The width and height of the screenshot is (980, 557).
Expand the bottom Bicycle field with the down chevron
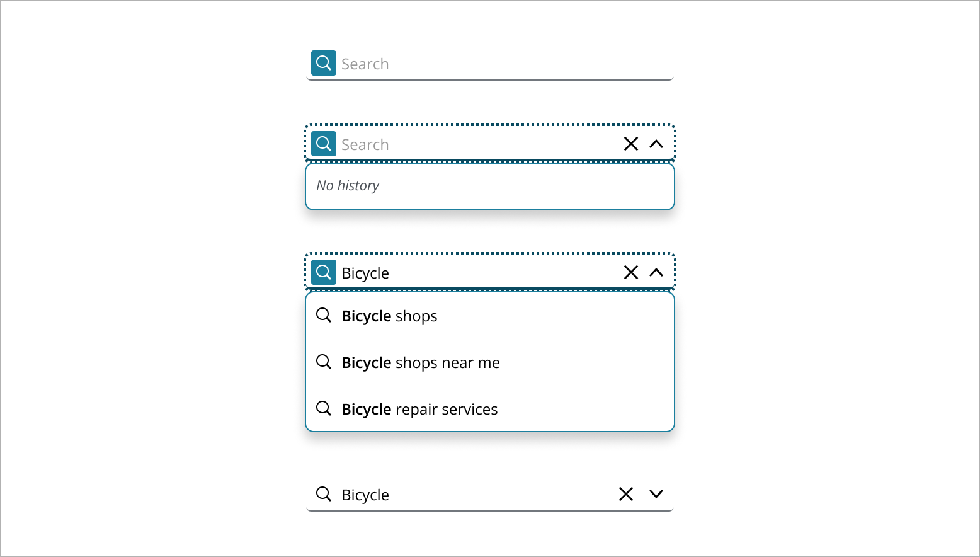[x=656, y=494]
